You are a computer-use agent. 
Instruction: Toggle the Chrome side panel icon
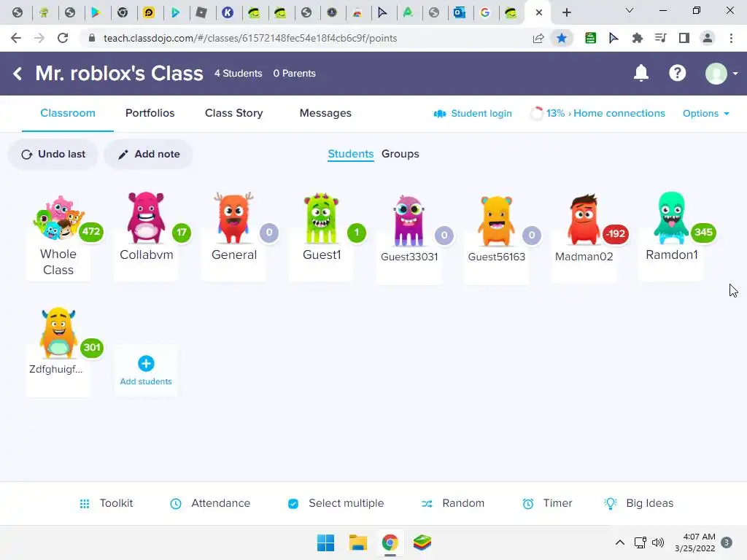(684, 38)
